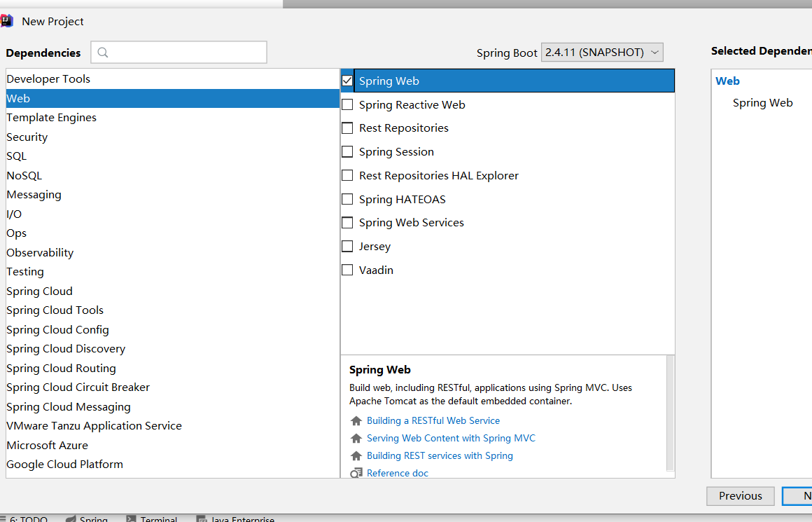
Task: Open the Spring Boot version dropdown
Action: pyautogui.click(x=602, y=53)
